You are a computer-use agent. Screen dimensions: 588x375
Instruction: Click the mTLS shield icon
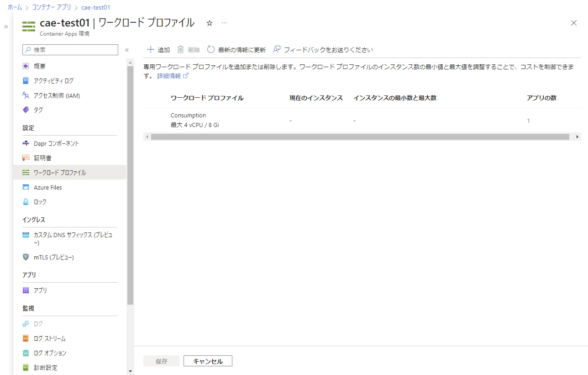[x=26, y=257]
